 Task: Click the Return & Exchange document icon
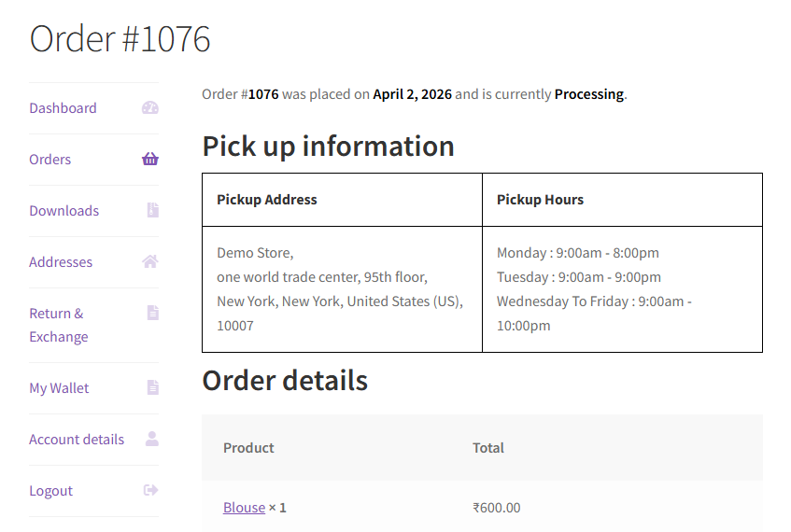pos(152,313)
